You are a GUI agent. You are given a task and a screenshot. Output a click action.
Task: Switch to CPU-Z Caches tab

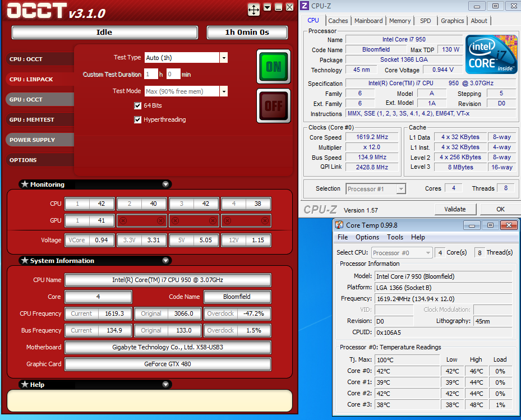338,21
